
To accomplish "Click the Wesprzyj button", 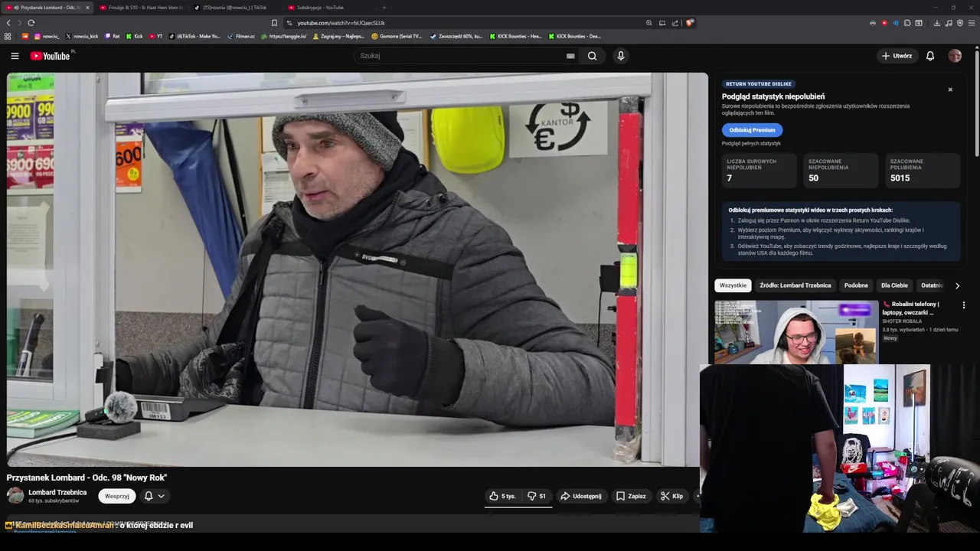I will coord(117,496).
